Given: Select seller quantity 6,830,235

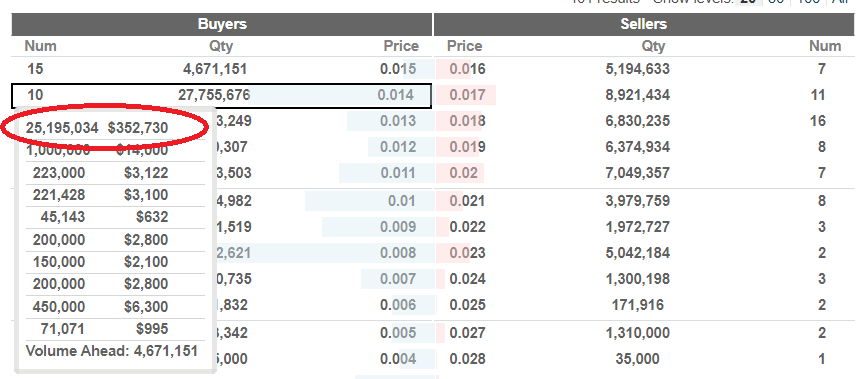Looking at the screenshot, I should pos(638,121).
